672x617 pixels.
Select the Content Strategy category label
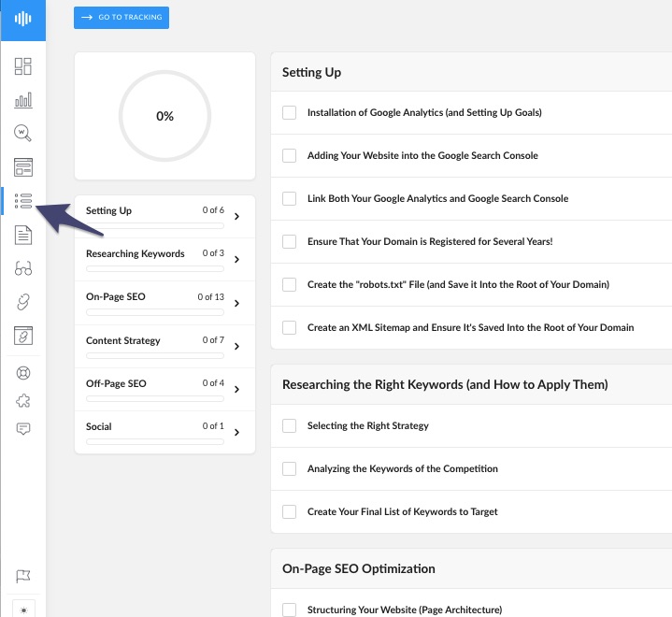click(x=123, y=340)
